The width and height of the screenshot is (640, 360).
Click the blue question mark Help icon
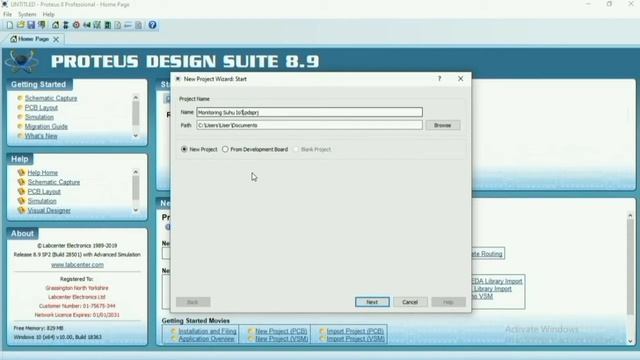pyautogui.click(x=152, y=25)
